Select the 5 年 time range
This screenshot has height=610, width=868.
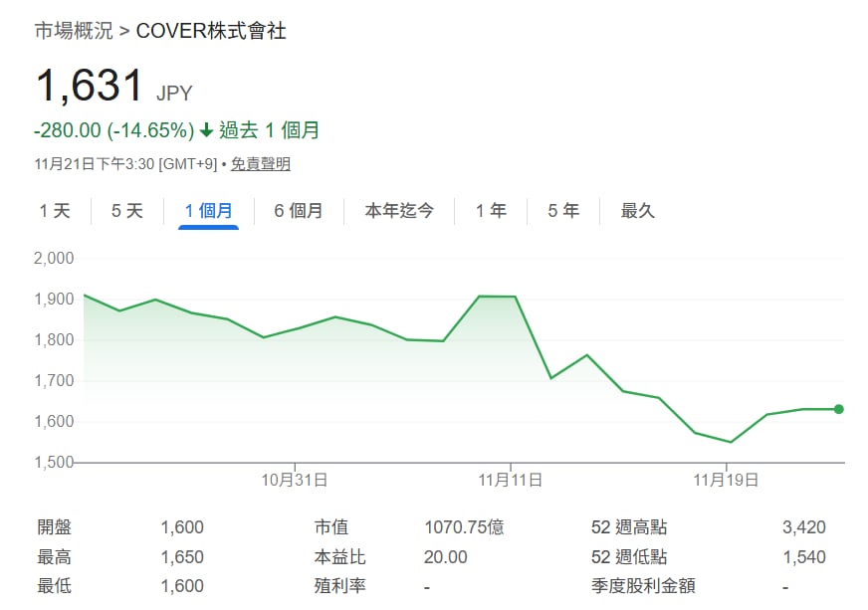click(563, 211)
